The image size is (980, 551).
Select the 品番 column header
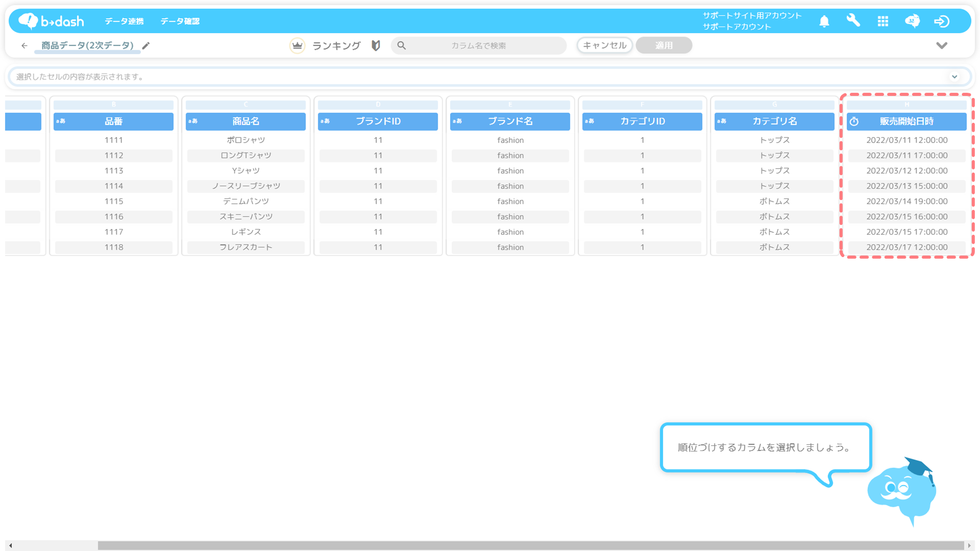[114, 121]
